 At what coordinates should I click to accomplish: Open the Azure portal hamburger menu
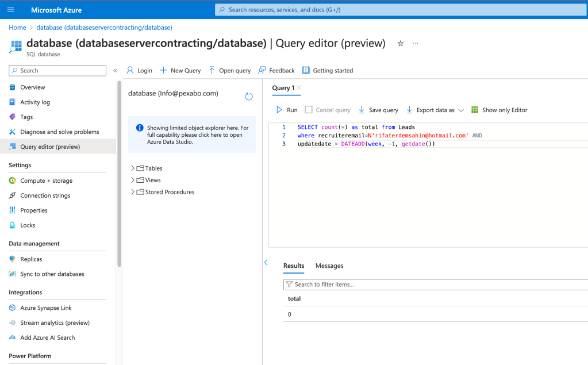[10, 10]
